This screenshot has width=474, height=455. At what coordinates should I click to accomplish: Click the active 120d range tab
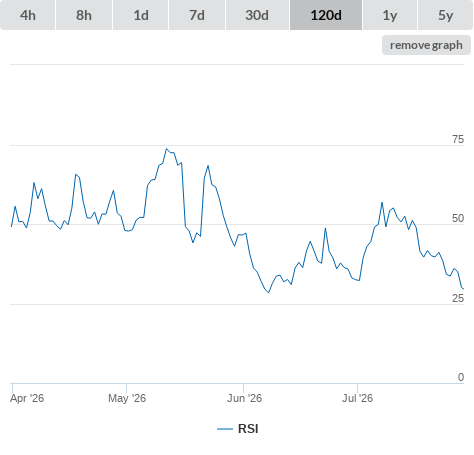[326, 15]
